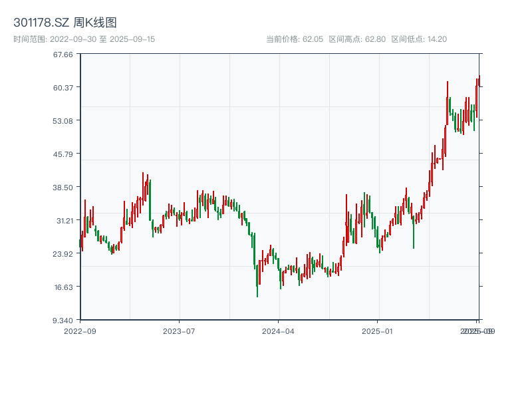Click the lowest green candle near 14.20

(x=257, y=280)
